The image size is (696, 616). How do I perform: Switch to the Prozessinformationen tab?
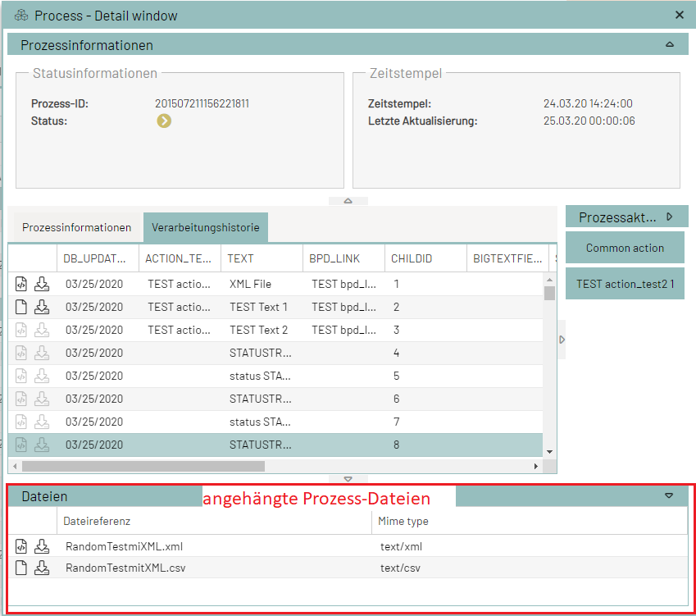[76, 227]
